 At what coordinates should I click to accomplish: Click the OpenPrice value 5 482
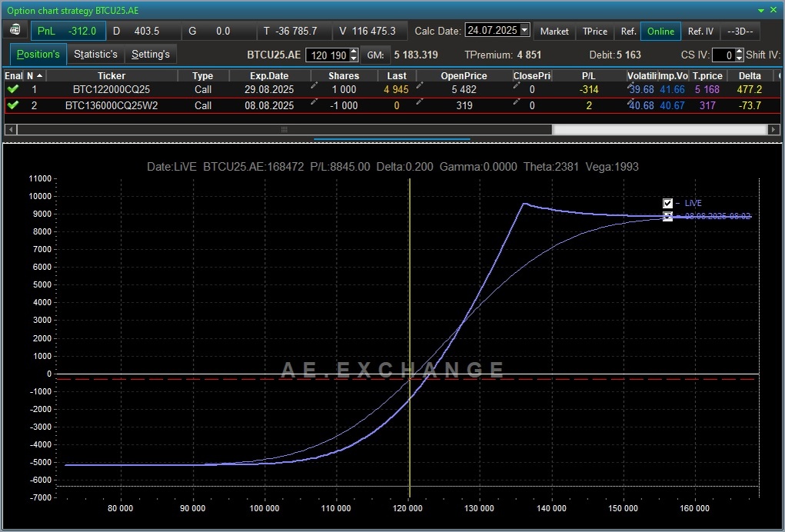pos(464,90)
